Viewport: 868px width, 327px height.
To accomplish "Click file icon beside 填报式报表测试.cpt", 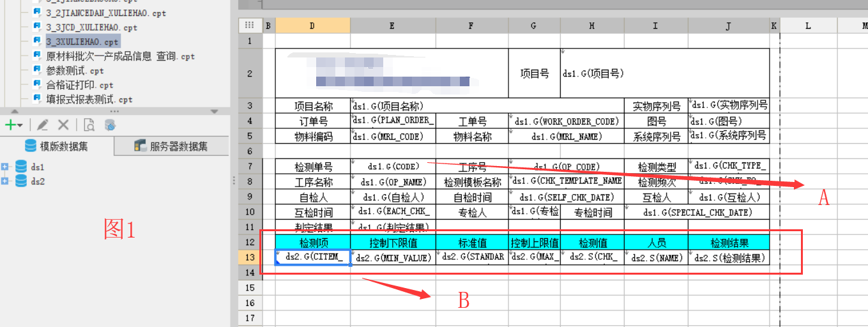I will click(37, 99).
